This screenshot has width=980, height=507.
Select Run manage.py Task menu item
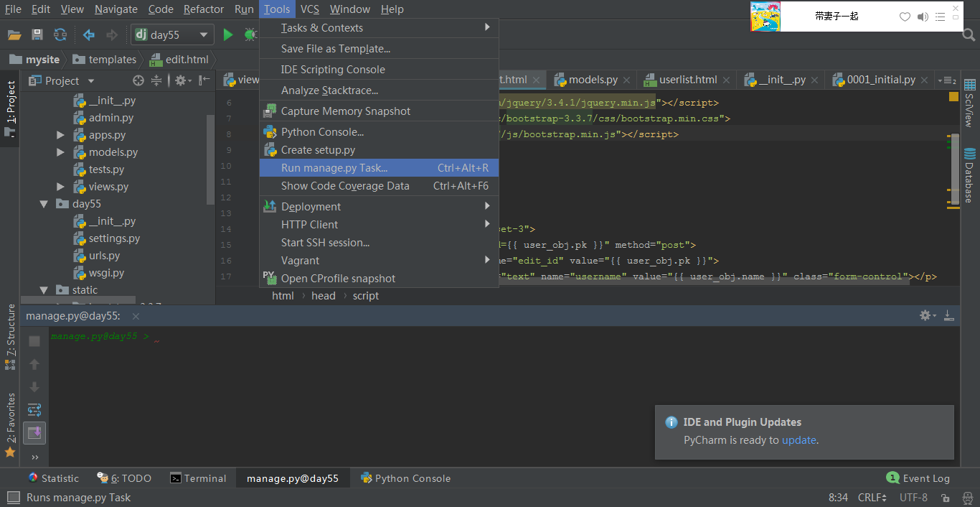379,168
